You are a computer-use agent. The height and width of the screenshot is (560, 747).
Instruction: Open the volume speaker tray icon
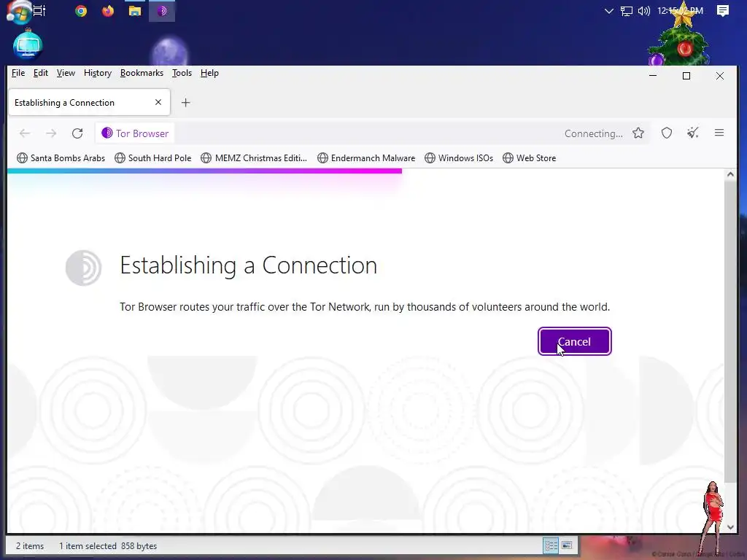click(x=643, y=11)
